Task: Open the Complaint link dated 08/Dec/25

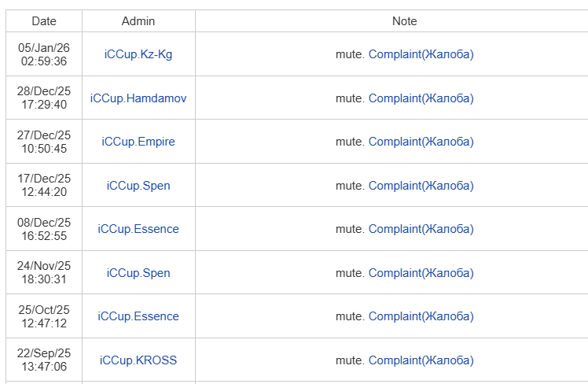Action: click(x=421, y=229)
